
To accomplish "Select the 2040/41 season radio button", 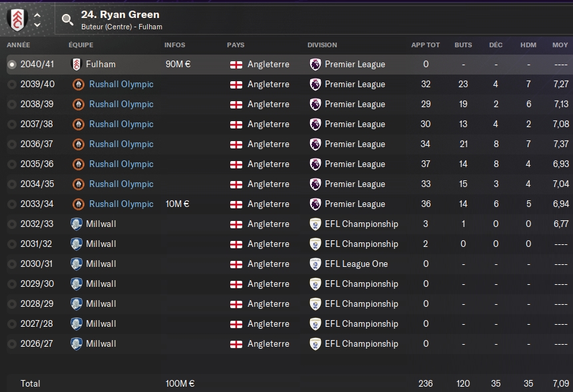I will pos(12,65).
